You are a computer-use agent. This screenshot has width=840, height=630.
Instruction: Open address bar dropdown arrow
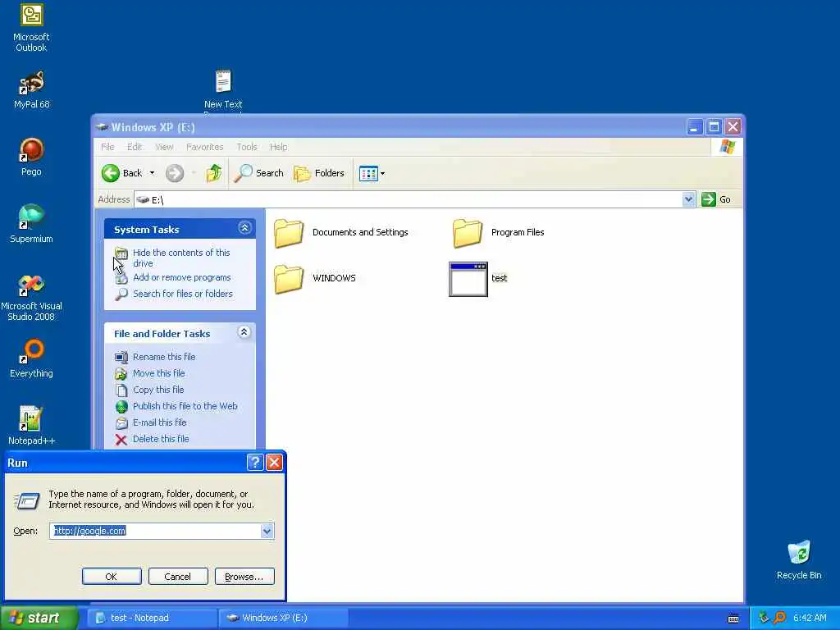688,200
